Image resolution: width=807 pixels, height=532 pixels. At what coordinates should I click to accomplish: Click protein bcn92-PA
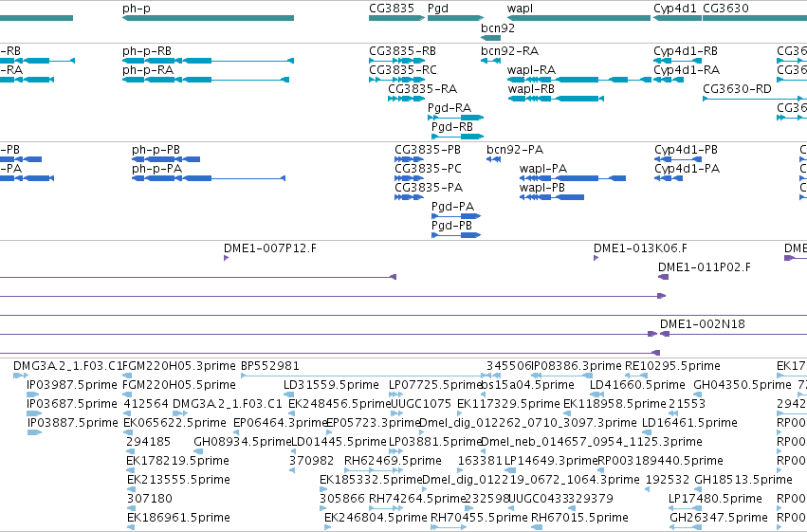coord(493,159)
